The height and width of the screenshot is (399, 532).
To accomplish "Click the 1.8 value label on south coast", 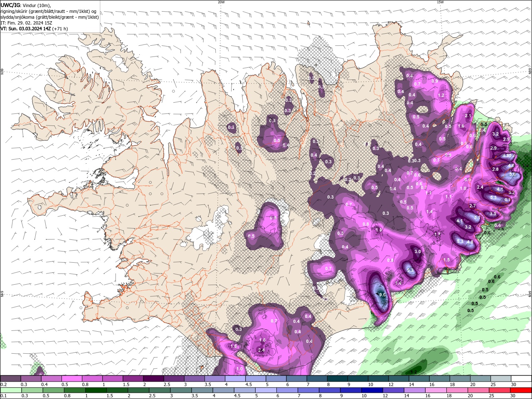I will [x=234, y=346].
